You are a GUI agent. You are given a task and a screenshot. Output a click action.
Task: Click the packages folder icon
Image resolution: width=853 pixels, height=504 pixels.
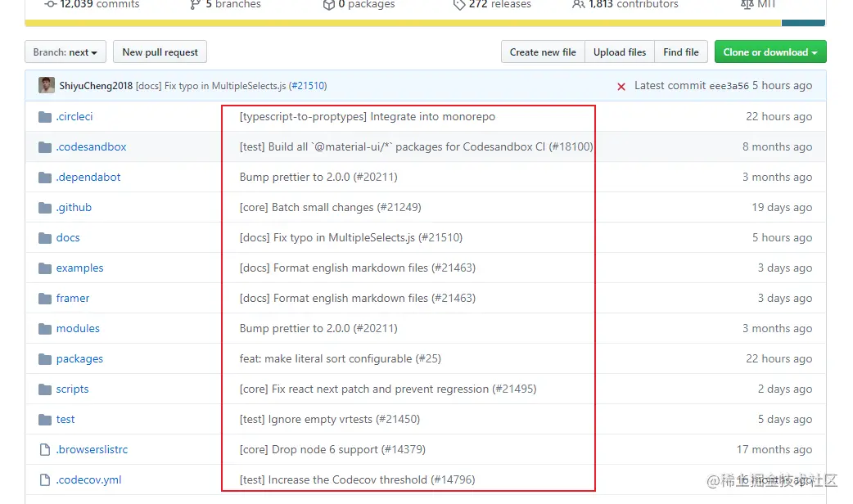pos(44,359)
